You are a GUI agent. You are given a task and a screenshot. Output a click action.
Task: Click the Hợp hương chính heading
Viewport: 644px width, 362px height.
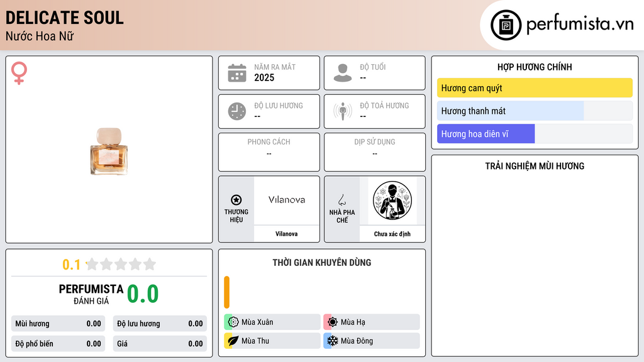click(x=535, y=67)
